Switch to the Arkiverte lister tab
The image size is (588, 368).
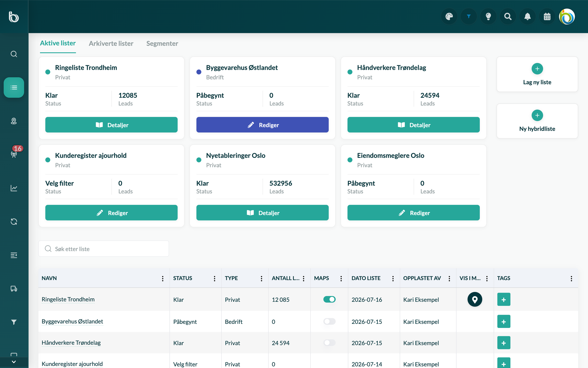tap(111, 44)
